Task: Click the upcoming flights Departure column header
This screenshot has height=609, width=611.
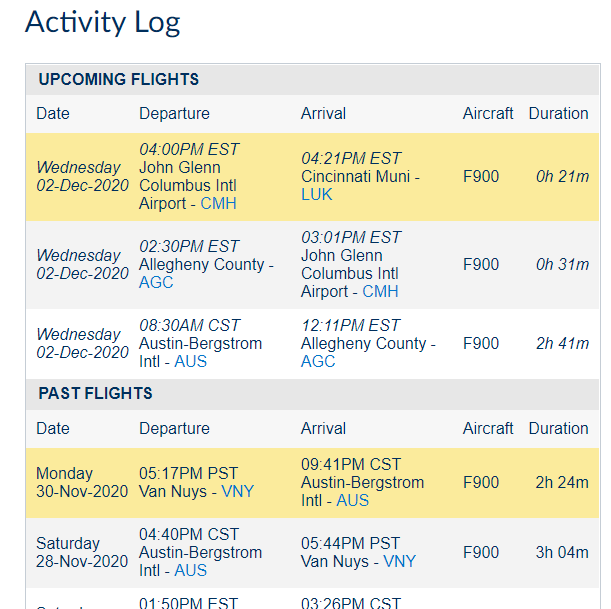Action: coord(174,114)
